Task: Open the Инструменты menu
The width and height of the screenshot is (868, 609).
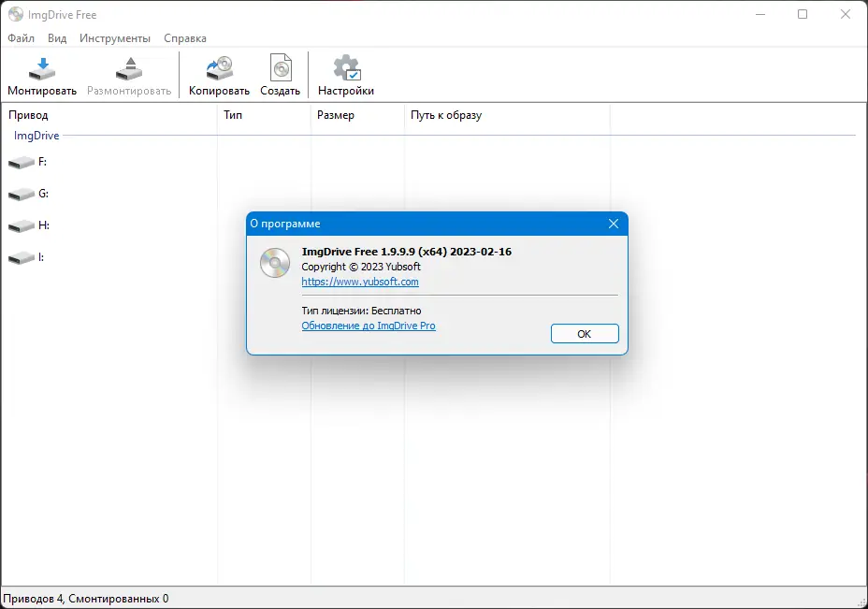Action: [x=115, y=38]
